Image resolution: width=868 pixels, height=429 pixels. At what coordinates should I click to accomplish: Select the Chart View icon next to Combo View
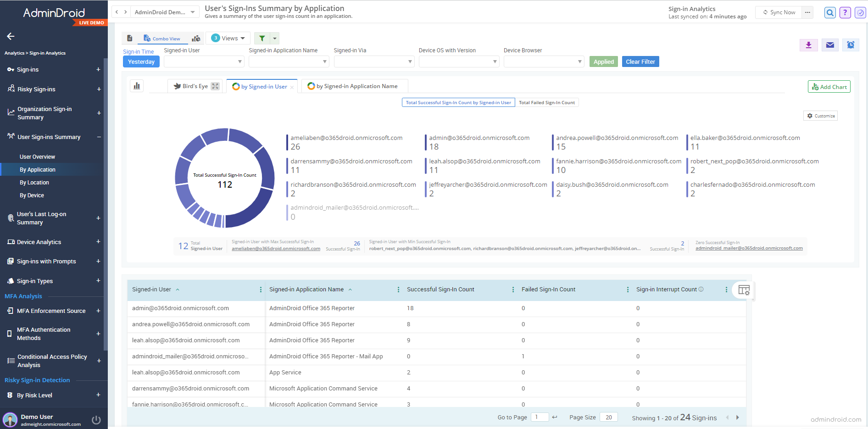(196, 39)
